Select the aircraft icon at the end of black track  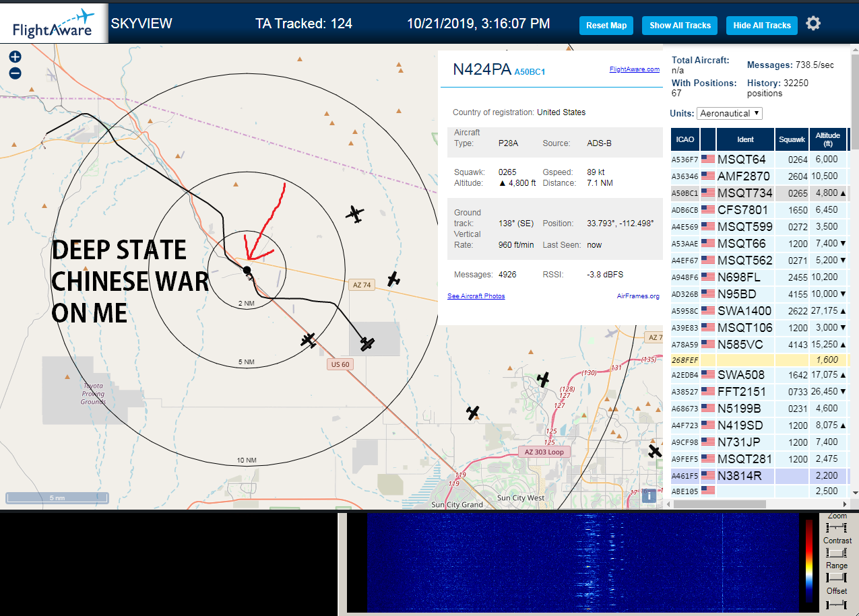pos(367,343)
